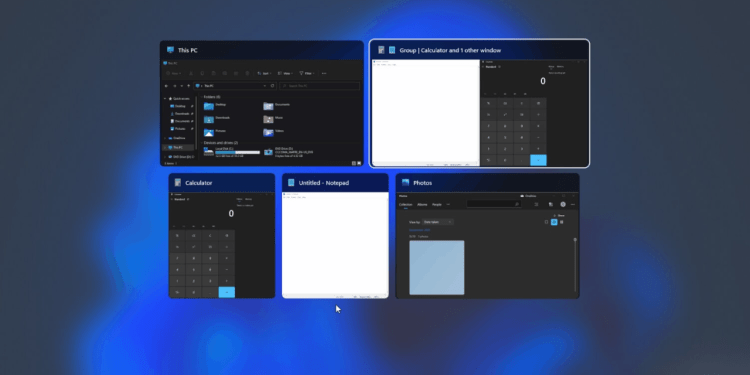Select Downloads in This PC Quick access sidebar
750x375 pixels.
click(x=181, y=114)
